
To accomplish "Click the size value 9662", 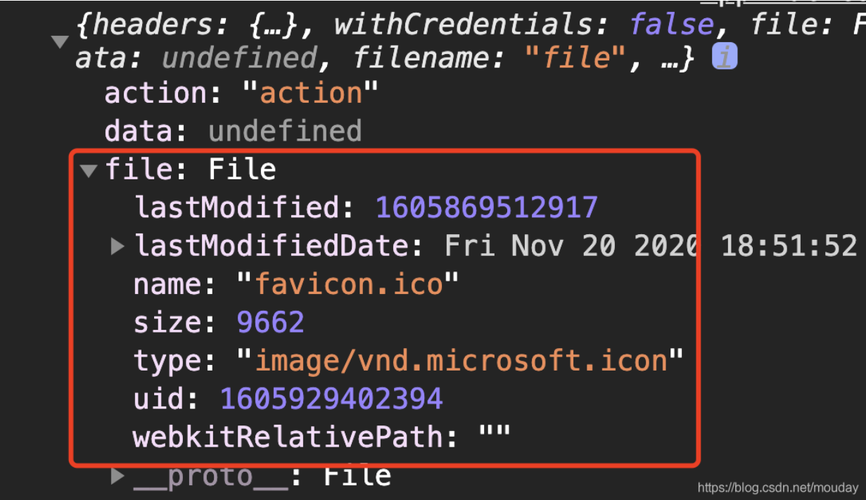I will coord(271,322).
